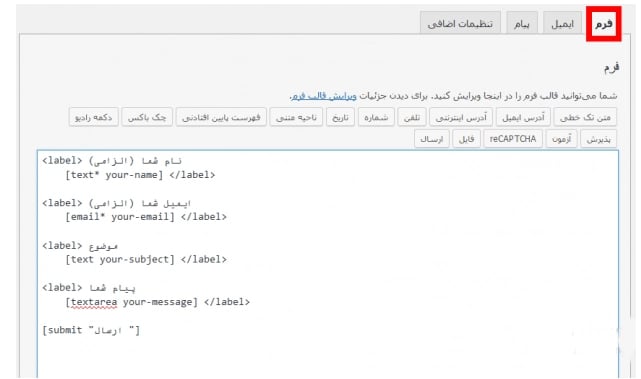Viewport: 641px width, 379px height.
Task: Insert an ارسال submit tag
Action: click(x=432, y=139)
